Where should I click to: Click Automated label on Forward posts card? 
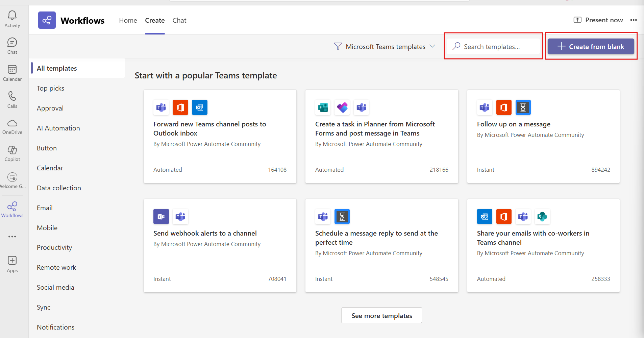[168, 170]
